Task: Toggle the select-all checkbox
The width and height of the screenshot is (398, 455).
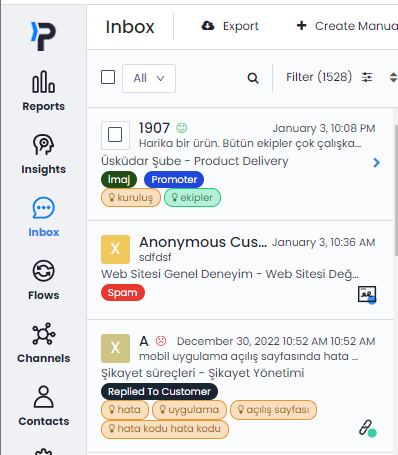Action: pos(108,77)
